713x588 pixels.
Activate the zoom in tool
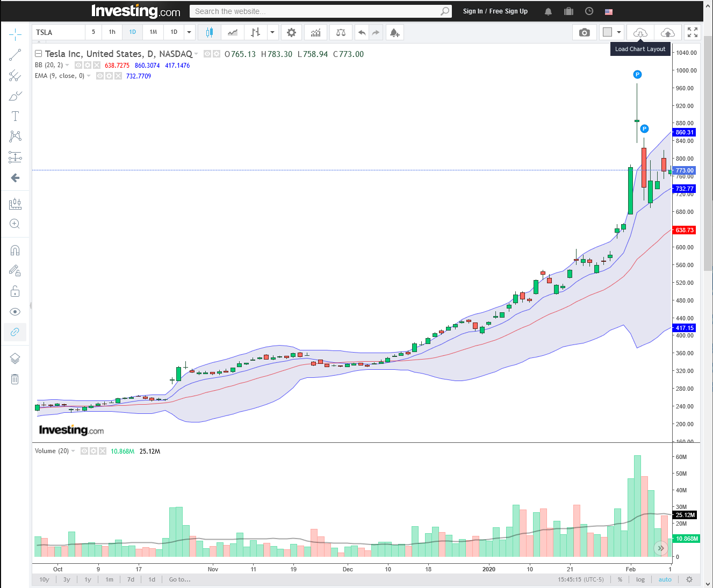pyautogui.click(x=15, y=224)
